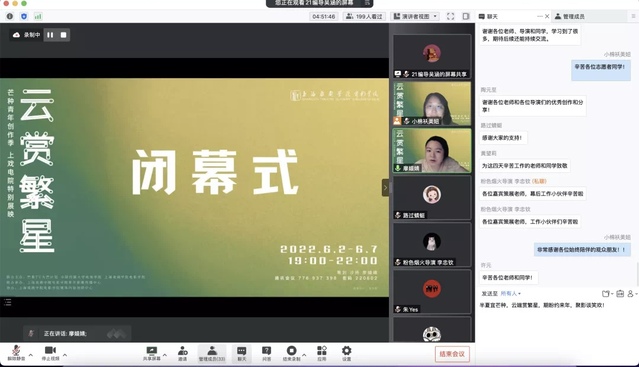Stop the recording with the square button

pos(64,35)
